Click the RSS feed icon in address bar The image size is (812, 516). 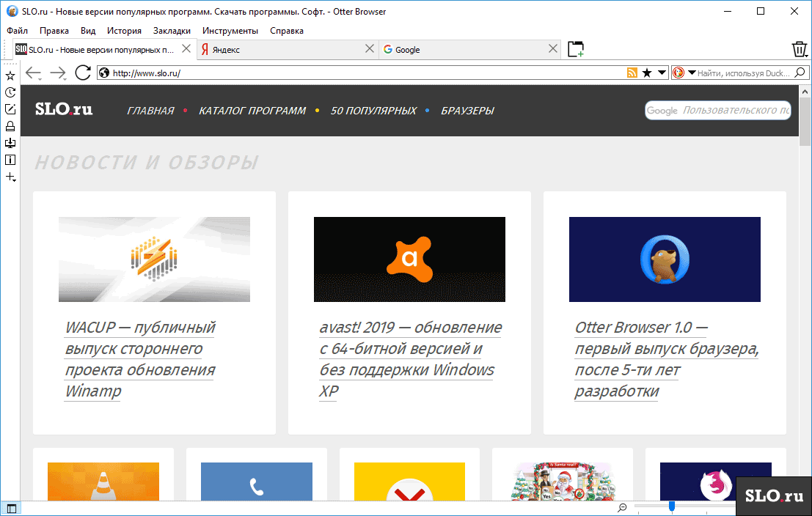[632, 73]
